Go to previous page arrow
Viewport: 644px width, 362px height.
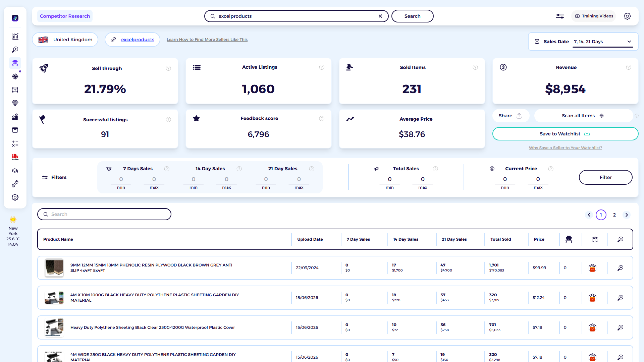[x=589, y=215]
